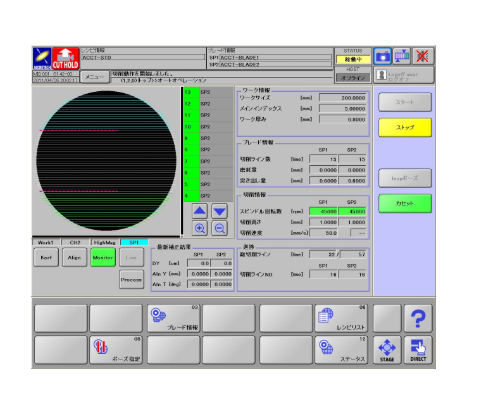Click the lower magenta dashed line on wafer
This screenshot has width=478, height=395.
[79, 191]
